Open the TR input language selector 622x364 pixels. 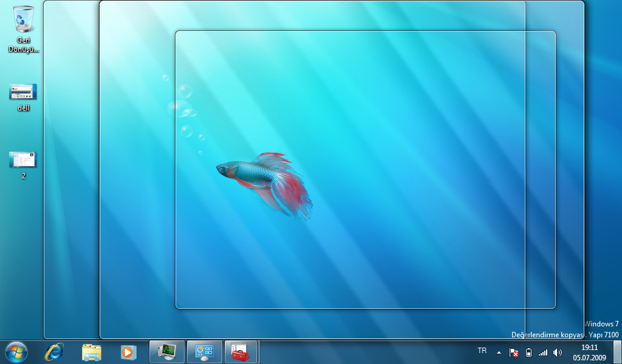pos(482,351)
